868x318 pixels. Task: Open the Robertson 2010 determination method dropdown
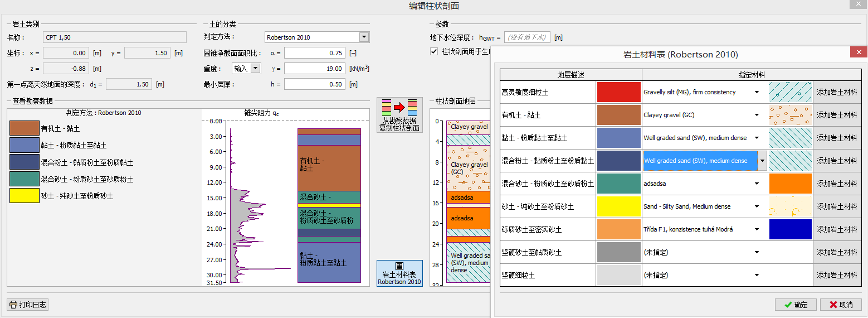(x=364, y=37)
